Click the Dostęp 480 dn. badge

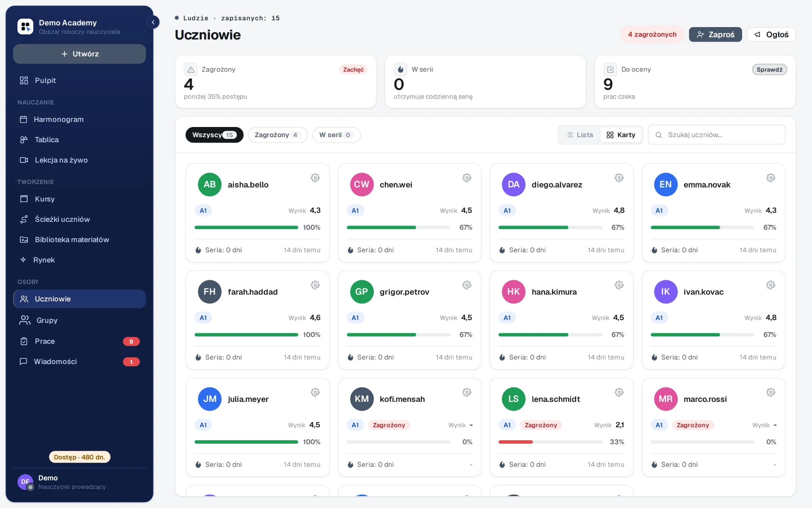point(80,457)
